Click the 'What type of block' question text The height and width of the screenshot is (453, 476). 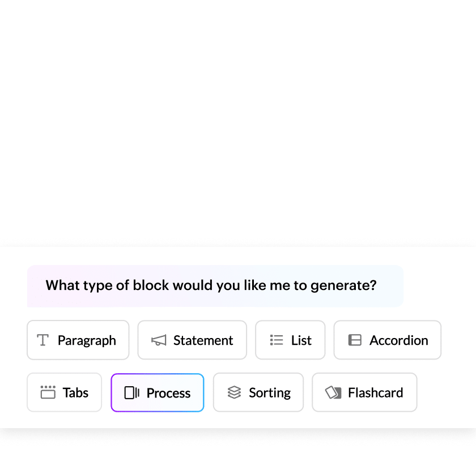coord(211,285)
